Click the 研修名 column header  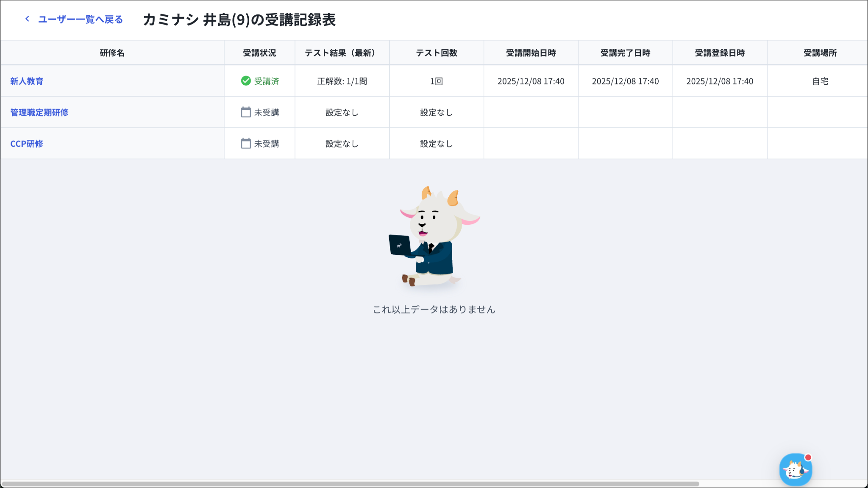(112, 53)
